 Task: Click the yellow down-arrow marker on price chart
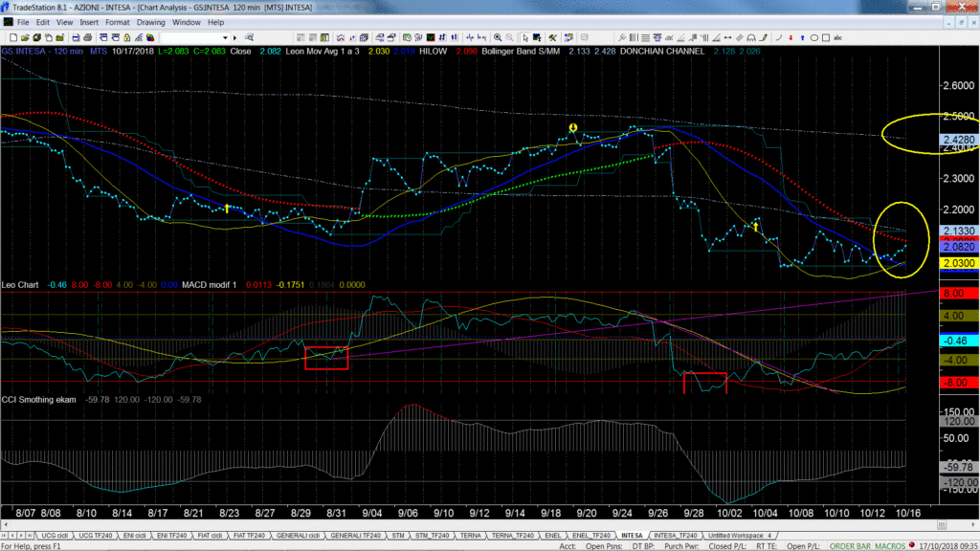click(572, 128)
